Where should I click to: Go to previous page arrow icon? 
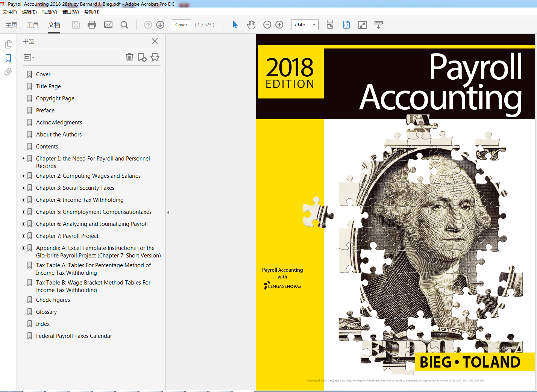(x=148, y=25)
